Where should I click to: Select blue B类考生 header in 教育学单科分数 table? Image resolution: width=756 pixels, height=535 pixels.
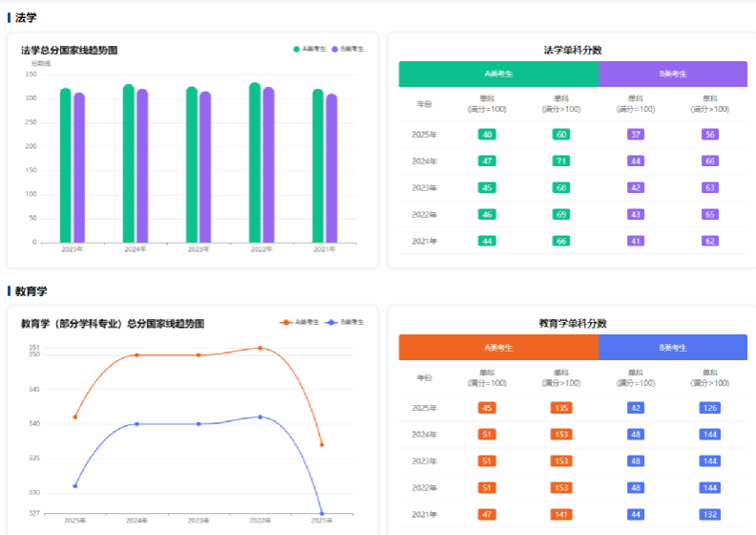pyautogui.click(x=673, y=348)
